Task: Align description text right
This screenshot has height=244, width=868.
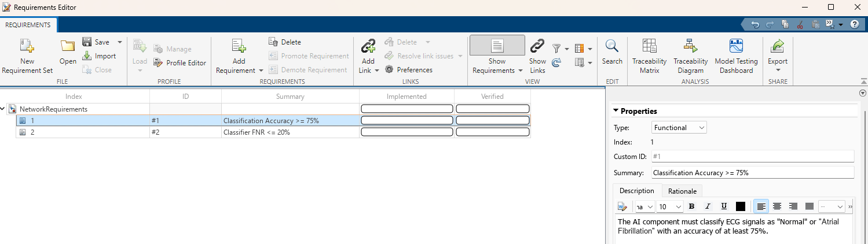Action: tap(794, 206)
